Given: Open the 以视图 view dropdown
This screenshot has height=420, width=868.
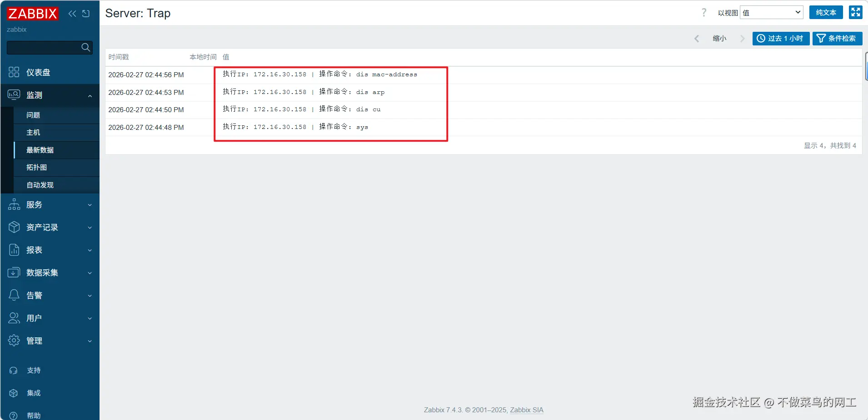Looking at the screenshot, I should [x=772, y=13].
